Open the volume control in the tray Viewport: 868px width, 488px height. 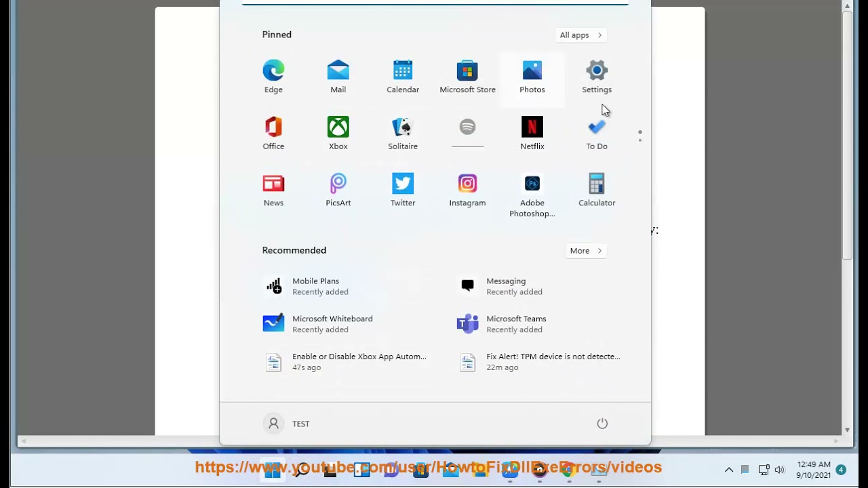pyautogui.click(x=779, y=470)
